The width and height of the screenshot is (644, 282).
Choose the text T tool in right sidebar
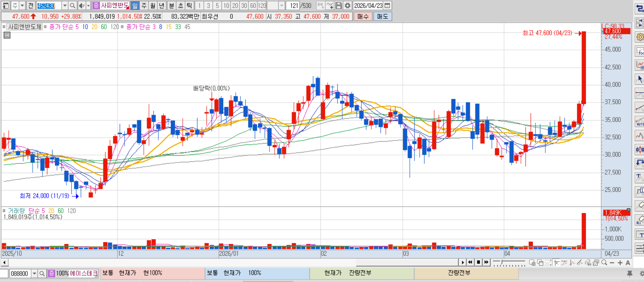click(x=639, y=178)
